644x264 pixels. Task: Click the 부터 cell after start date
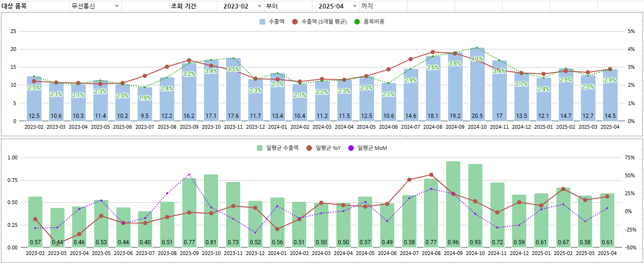[272, 6]
